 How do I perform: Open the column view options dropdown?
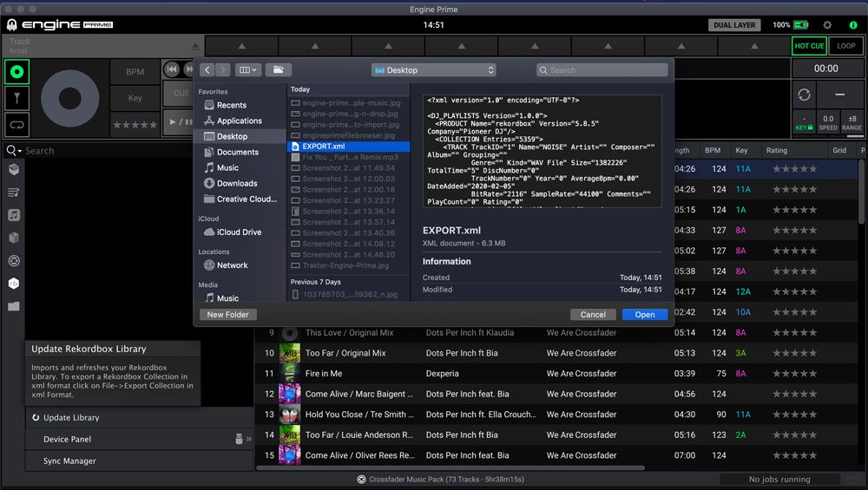[247, 69]
